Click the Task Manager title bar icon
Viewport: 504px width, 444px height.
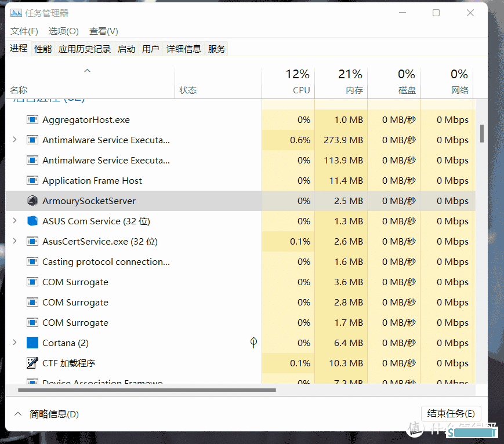(16, 13)
